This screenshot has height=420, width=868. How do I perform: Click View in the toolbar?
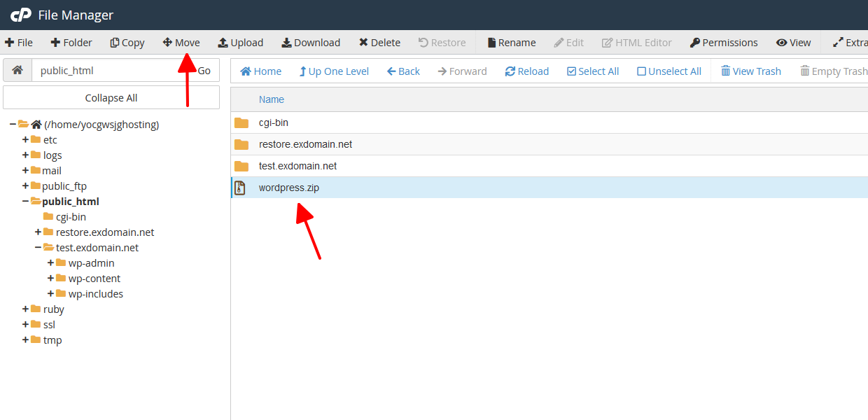point(793,43)
